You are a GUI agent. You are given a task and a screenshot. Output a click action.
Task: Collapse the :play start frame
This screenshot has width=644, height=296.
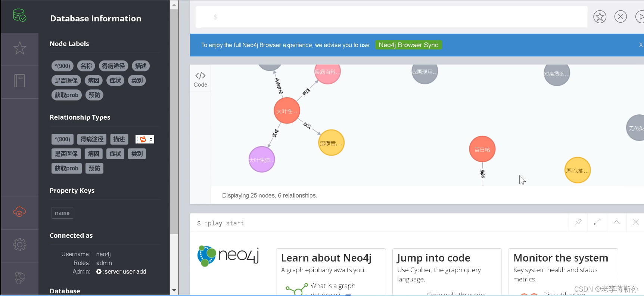tap(616, 222)
